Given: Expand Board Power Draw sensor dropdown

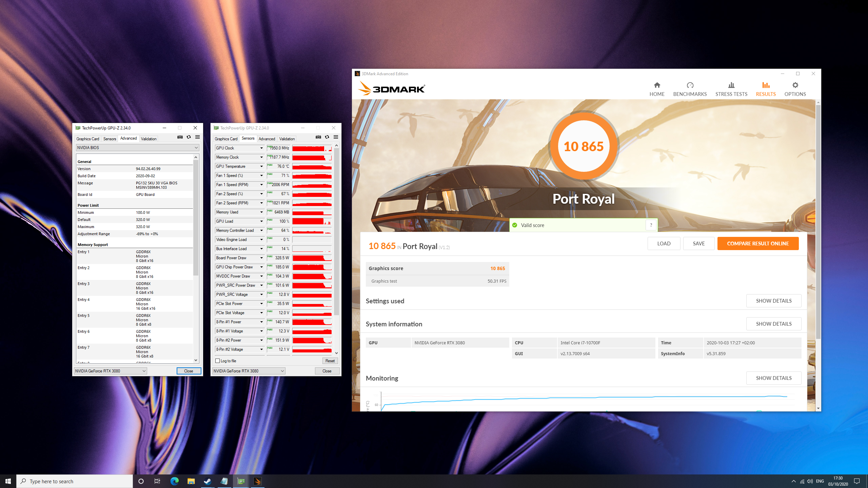Looking at the screenshot, I should pyautogui.click(x=261, y=258).
